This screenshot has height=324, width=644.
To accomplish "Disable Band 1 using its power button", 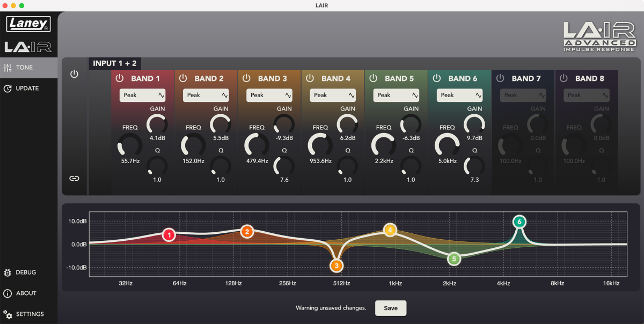I will tap(120, 78).
